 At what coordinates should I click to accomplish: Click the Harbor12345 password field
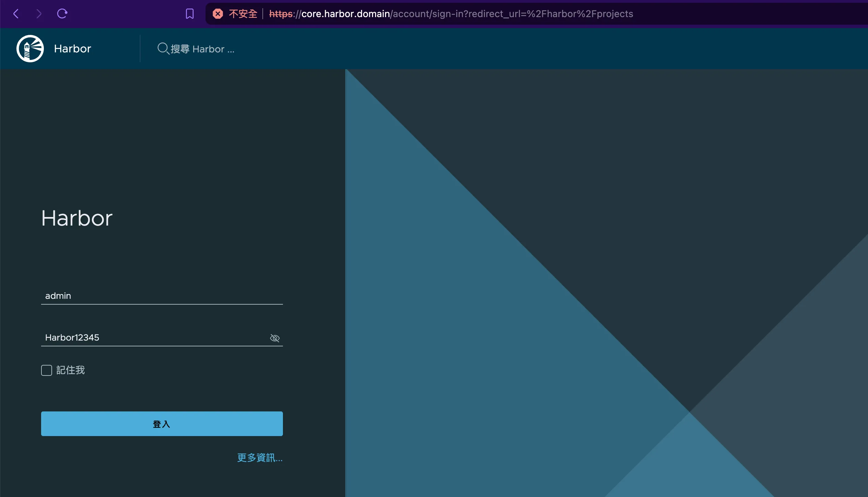154,337
